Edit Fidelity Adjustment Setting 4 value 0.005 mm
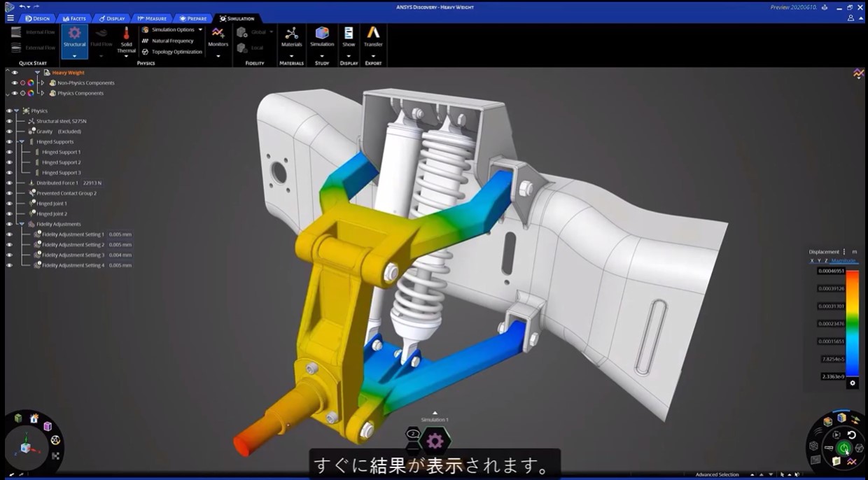Screen dimensions: 868x480 point(120,265)
